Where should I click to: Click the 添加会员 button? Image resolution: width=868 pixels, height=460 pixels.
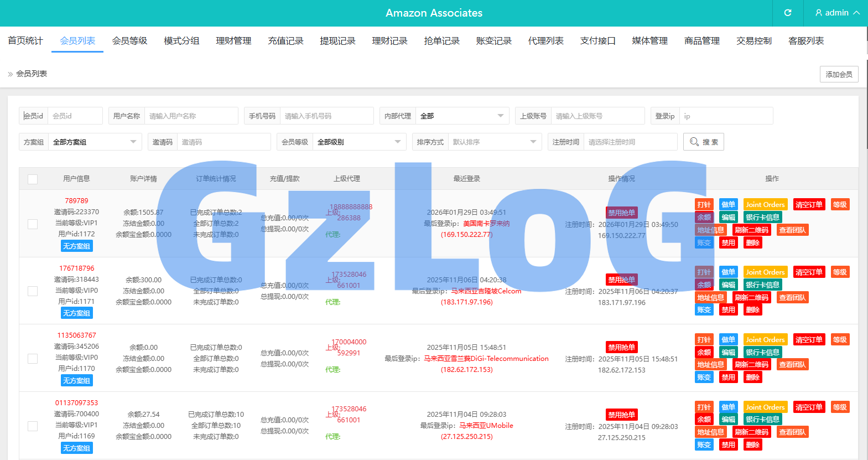[839, 74]
